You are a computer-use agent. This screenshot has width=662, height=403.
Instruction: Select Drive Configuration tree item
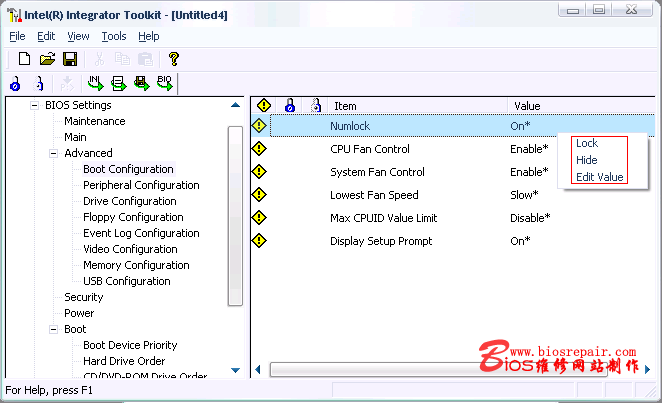(x=130, y=201)
